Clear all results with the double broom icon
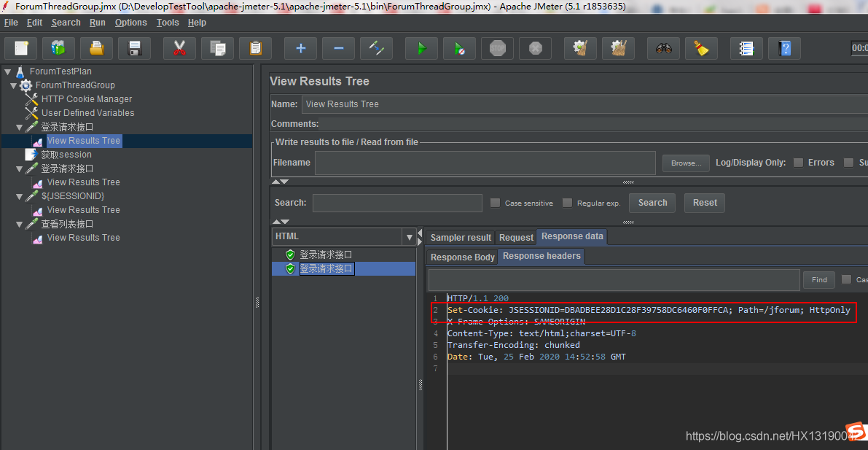 point(618,48)
